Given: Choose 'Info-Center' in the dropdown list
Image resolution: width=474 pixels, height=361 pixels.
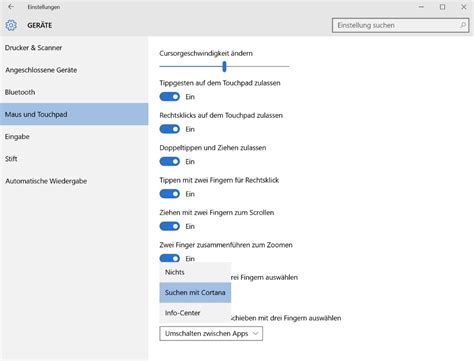Looking at the screenshot, I should point(195,313).
